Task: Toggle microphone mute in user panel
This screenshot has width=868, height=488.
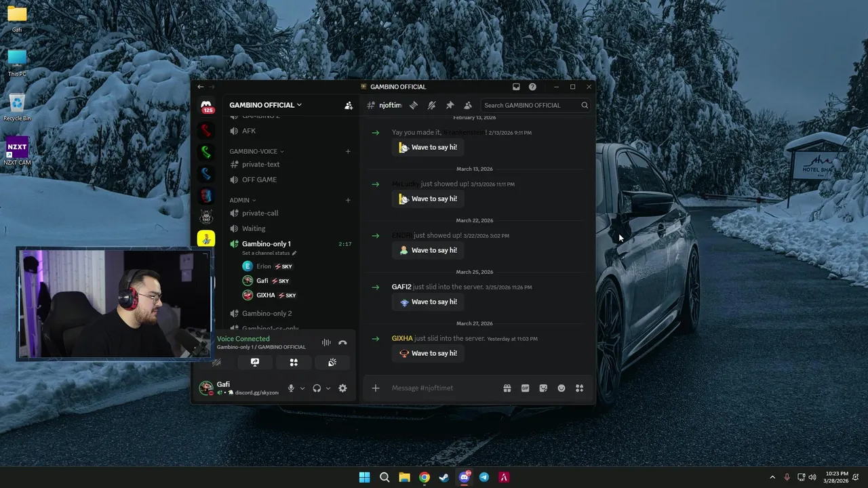Action: coord(291,388)
